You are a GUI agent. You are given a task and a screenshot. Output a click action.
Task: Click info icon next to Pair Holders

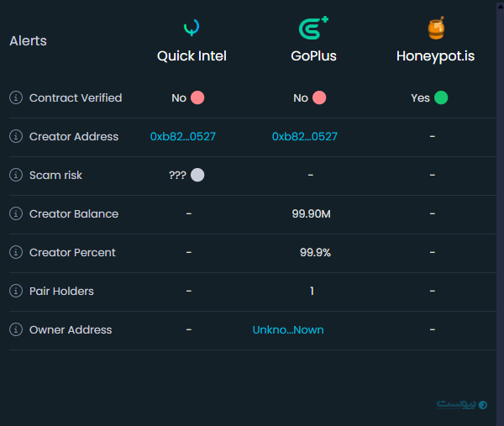click(15, 291)
